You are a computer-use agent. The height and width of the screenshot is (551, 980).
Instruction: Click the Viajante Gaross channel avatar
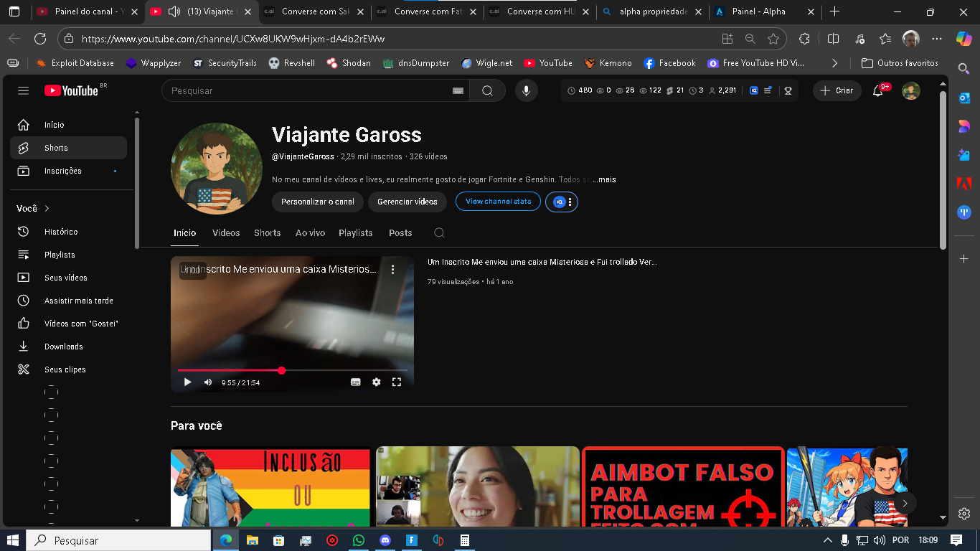tap(217, 169)
